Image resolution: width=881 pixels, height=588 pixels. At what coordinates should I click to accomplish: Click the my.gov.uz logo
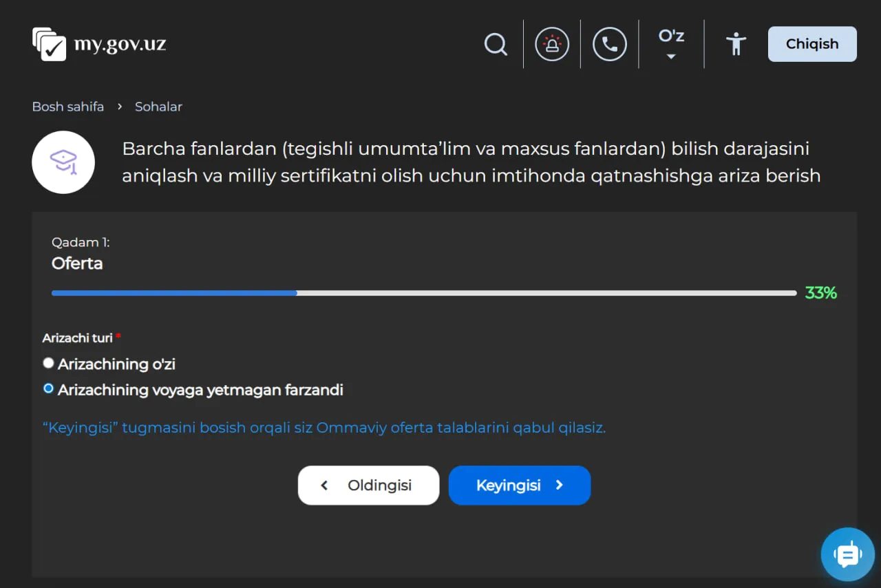click(98, 43)
